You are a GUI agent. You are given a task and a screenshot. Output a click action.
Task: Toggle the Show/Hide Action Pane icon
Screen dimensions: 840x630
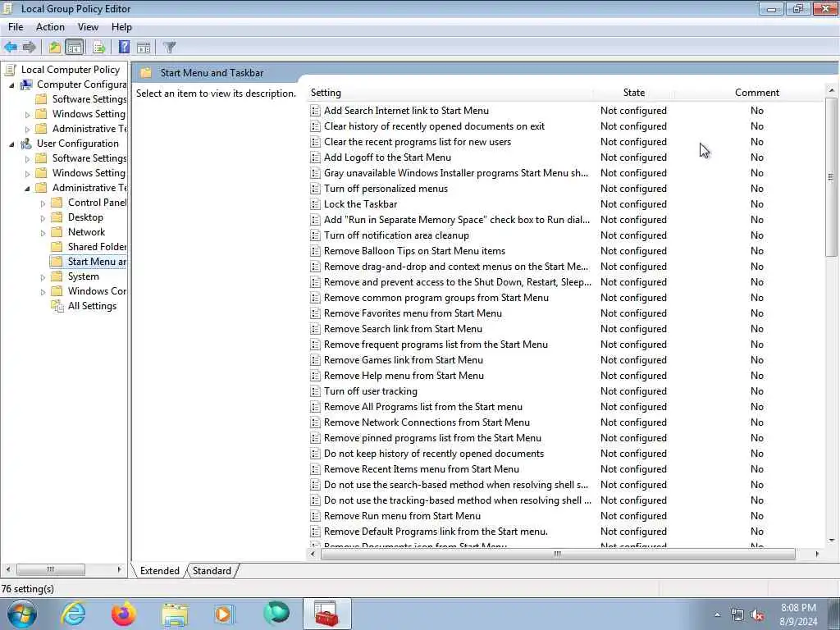point(144,47)
